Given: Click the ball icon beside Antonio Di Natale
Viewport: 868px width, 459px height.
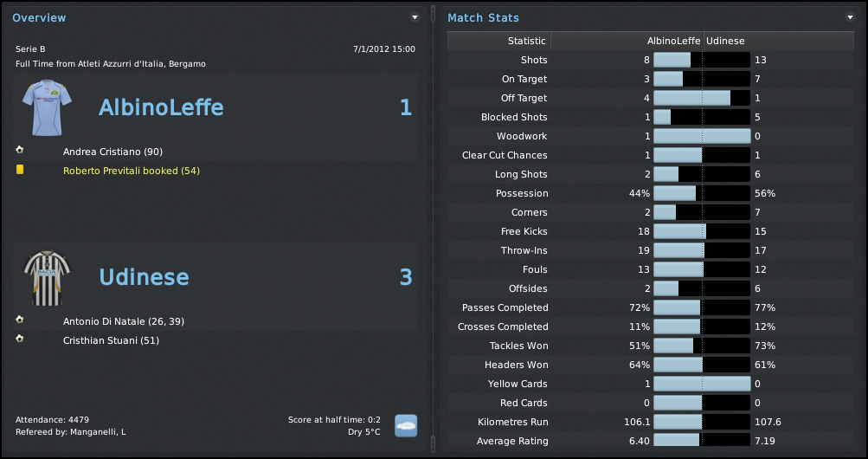Looking at the screenshot, I should point(20,320).
